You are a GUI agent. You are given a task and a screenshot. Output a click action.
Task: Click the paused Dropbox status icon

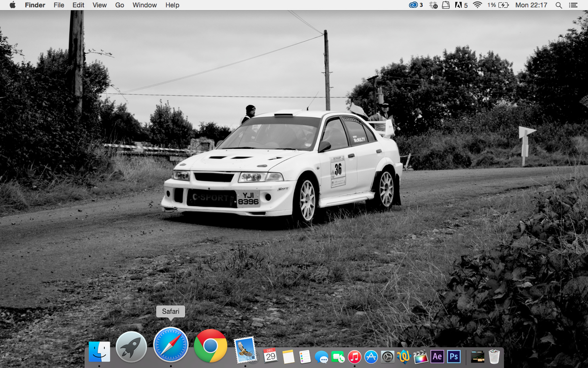click(433, 5)
